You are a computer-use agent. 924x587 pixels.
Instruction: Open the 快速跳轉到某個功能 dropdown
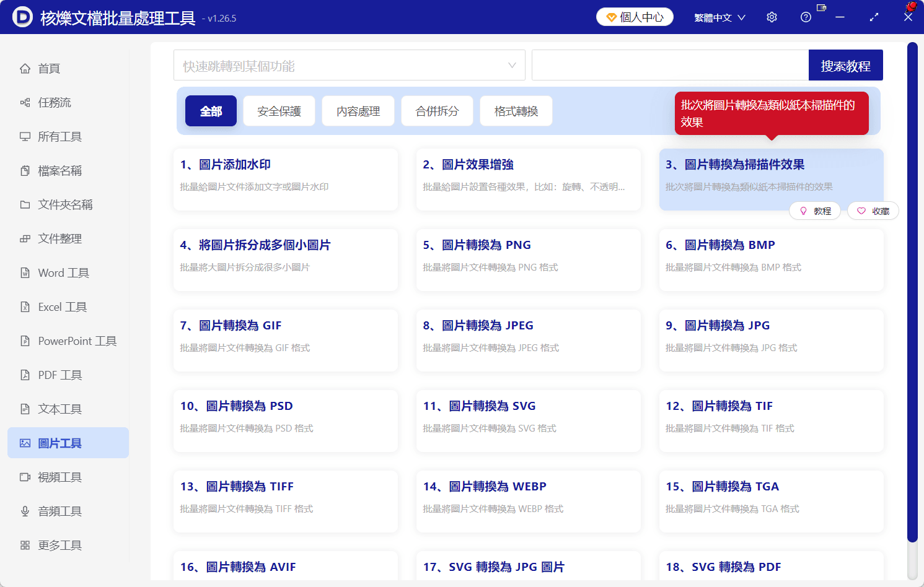350,65
